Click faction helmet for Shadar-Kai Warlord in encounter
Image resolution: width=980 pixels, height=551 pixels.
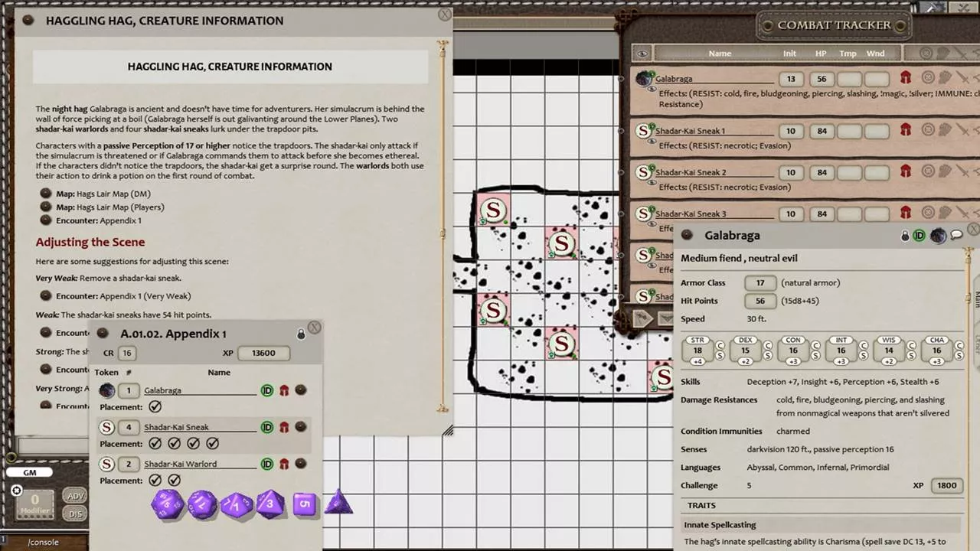pos(284,464)
